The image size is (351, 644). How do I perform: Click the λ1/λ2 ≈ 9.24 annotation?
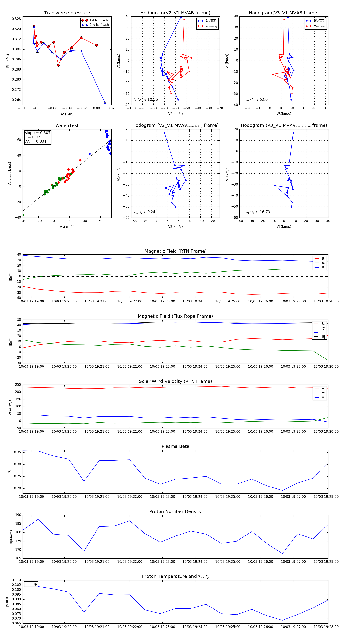point(144,212)
